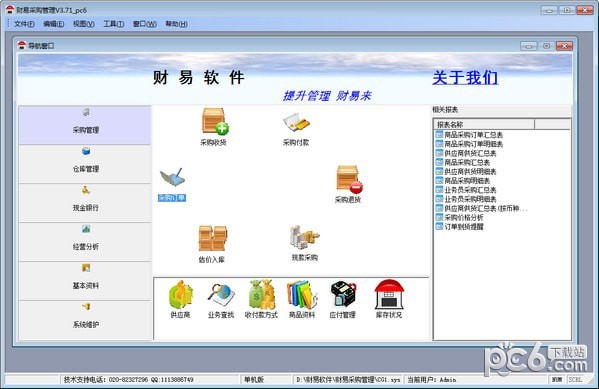Switch to 基本资料 in the sidebar

(85, 281)
